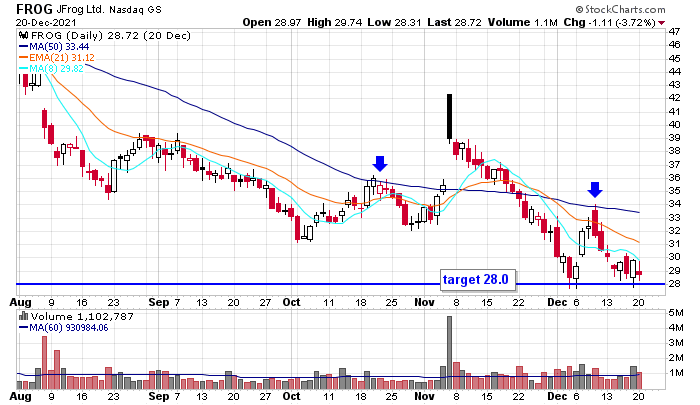Click the Chg -1.11 (-3.72%) value
This screenshot has height=405, width=700.
click(610, 22)
